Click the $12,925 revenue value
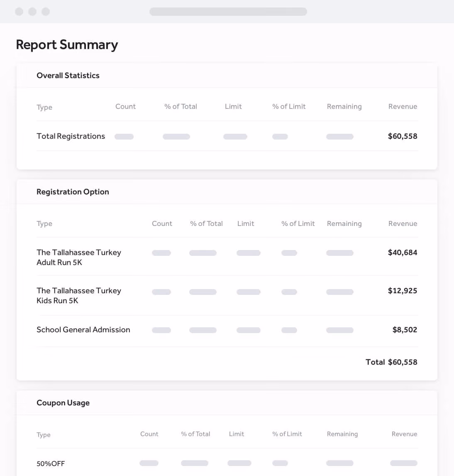454x476 pixels. pos(403,291)
